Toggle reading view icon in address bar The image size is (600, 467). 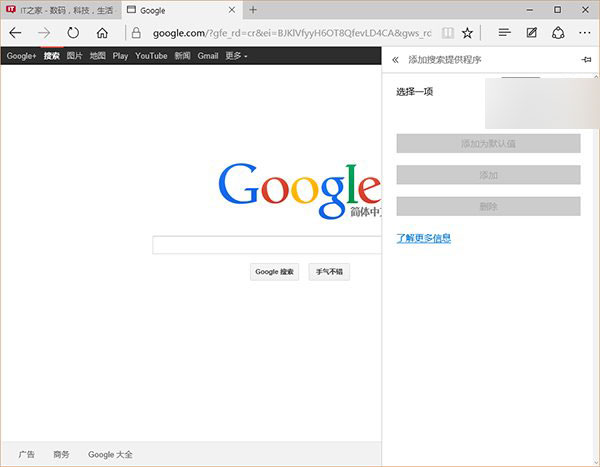pyautogui.click(x=445, y=33)
